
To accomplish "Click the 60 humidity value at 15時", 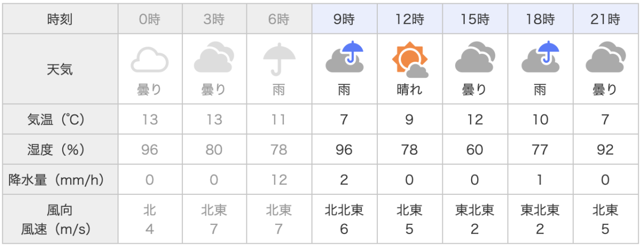I will point(475,150).
